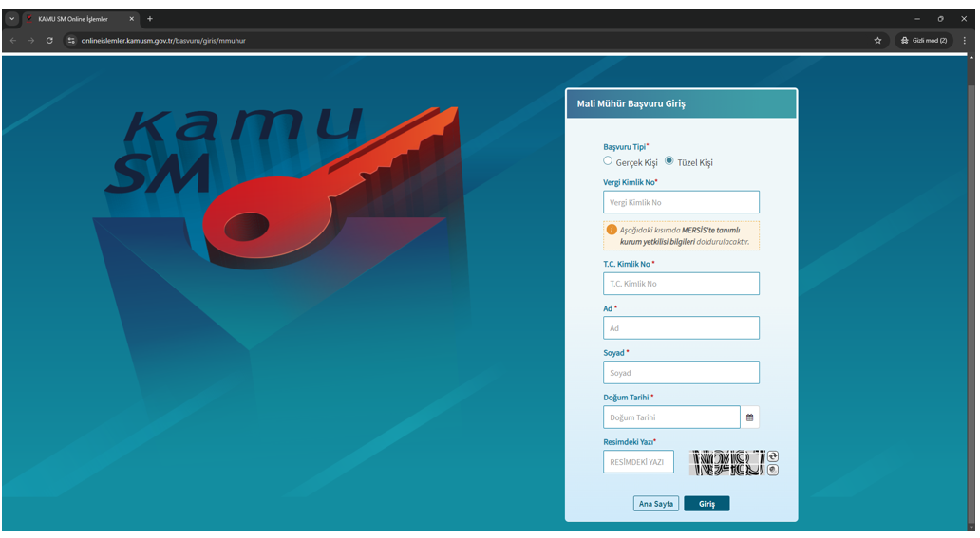Refresh the captcha image
Screen dimensions: 980x538
[x=773, y=456]
